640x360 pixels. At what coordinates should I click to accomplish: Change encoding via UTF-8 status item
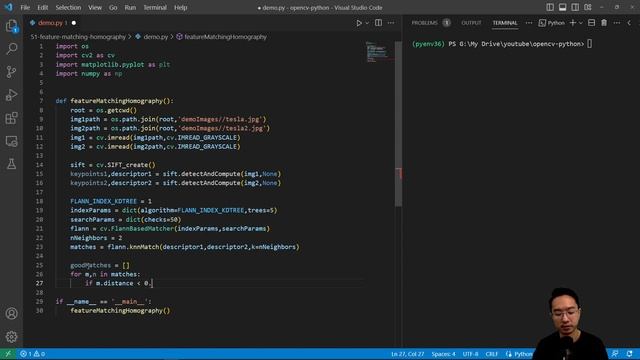click(470, 354)
